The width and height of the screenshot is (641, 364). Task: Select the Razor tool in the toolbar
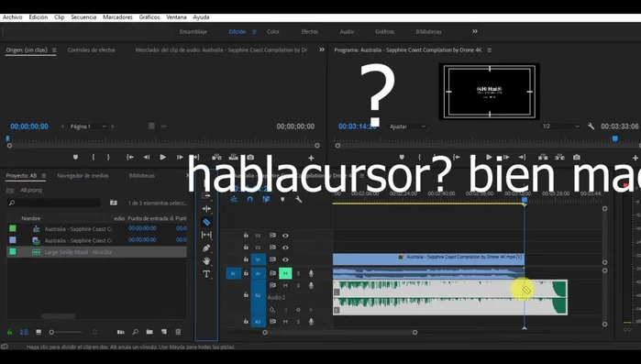pos(206,222)
